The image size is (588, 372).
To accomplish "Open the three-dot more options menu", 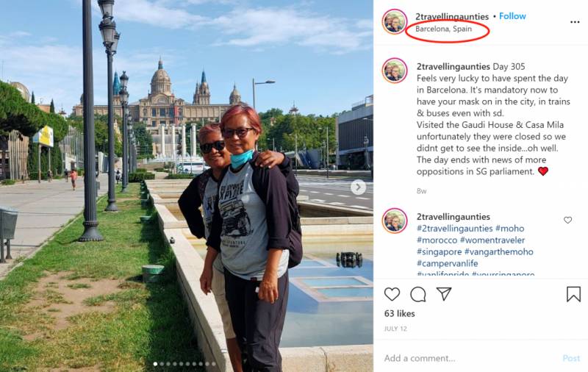I will (x=575, y=22).
